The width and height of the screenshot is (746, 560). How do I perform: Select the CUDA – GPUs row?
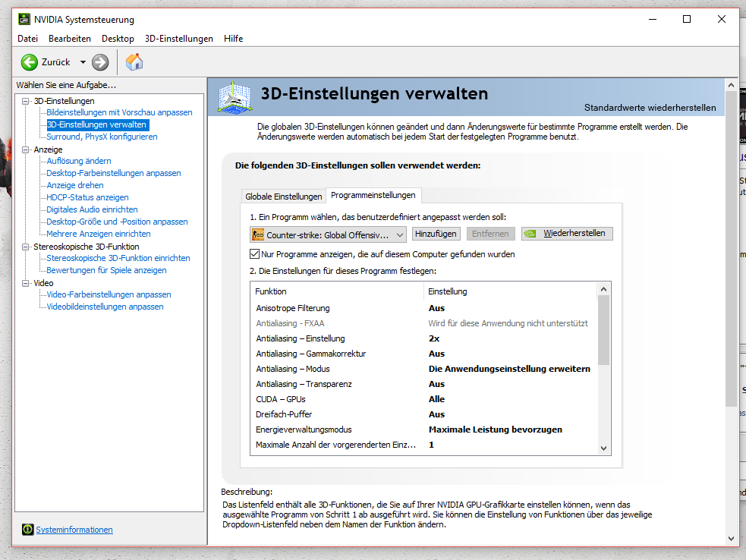423,400
